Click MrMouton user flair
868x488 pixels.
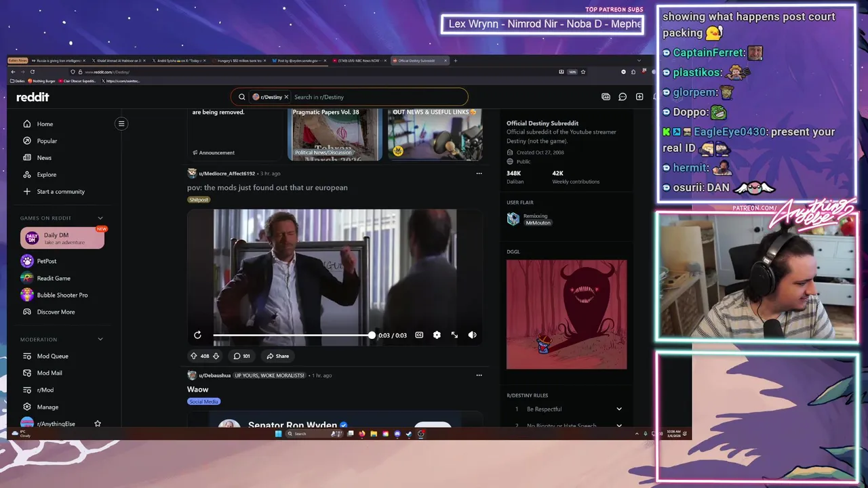coord(538,222)
